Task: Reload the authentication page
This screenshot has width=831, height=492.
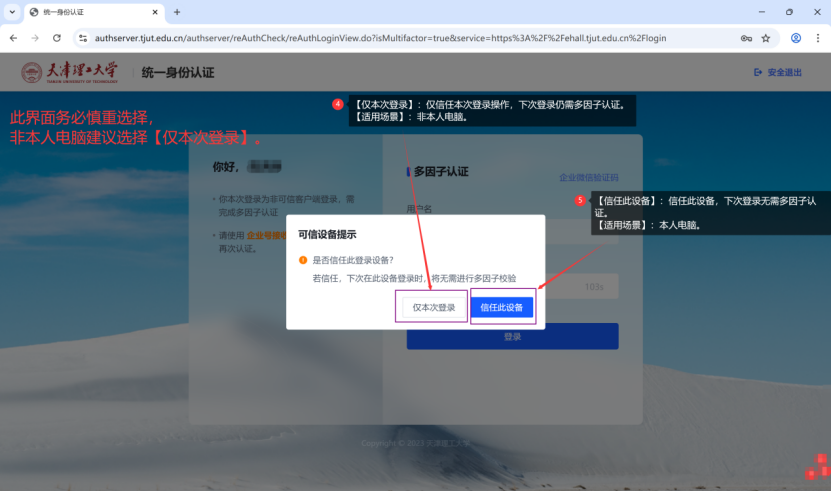Action: pyautogui.click(x=57, y=38)
